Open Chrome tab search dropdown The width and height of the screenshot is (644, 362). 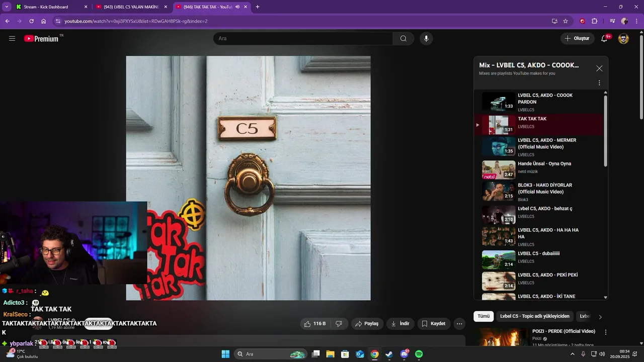7,7
